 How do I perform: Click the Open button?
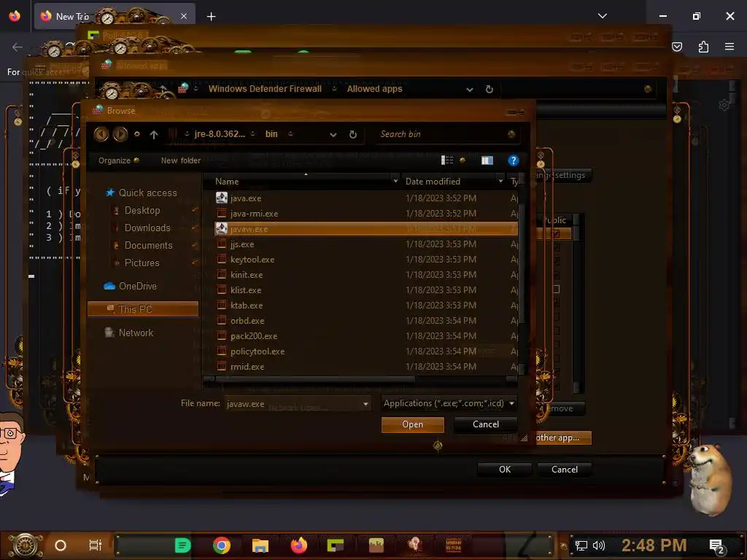(x=413, y=425)
